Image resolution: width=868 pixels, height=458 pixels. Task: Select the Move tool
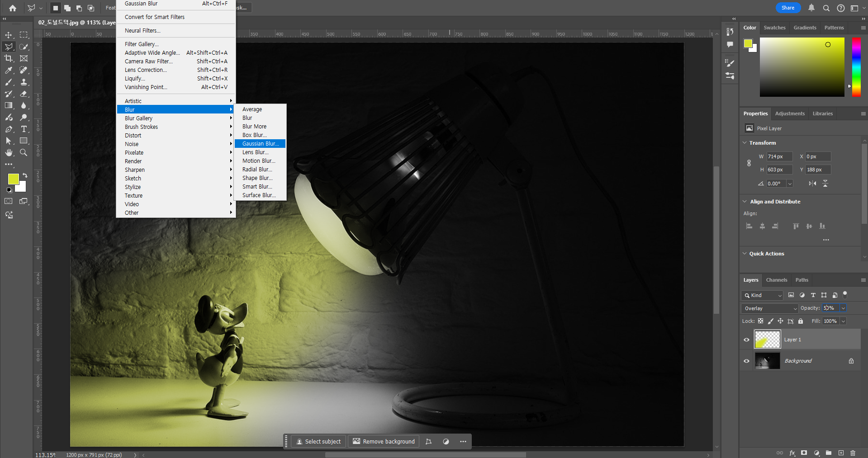click(x=9, y=35)
